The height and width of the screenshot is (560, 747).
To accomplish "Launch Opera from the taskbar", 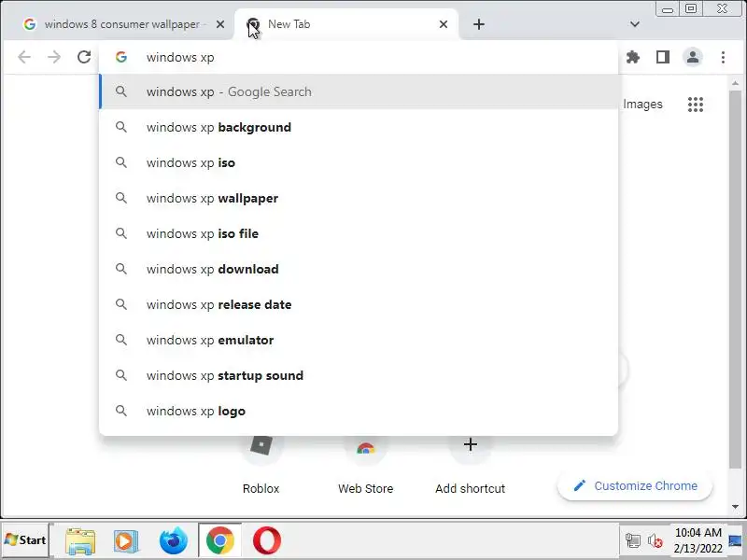I will click(267, 541).
